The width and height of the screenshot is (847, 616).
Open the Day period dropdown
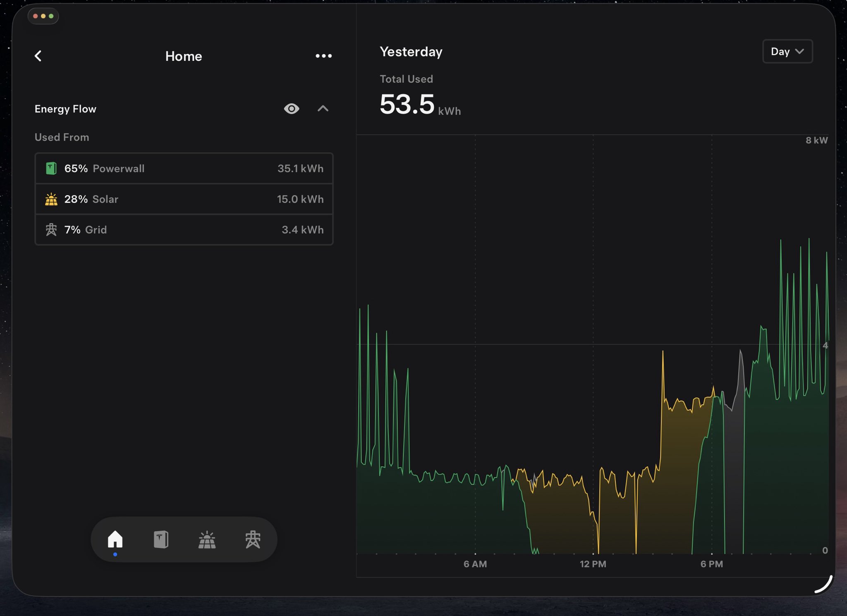pos(787,51)
